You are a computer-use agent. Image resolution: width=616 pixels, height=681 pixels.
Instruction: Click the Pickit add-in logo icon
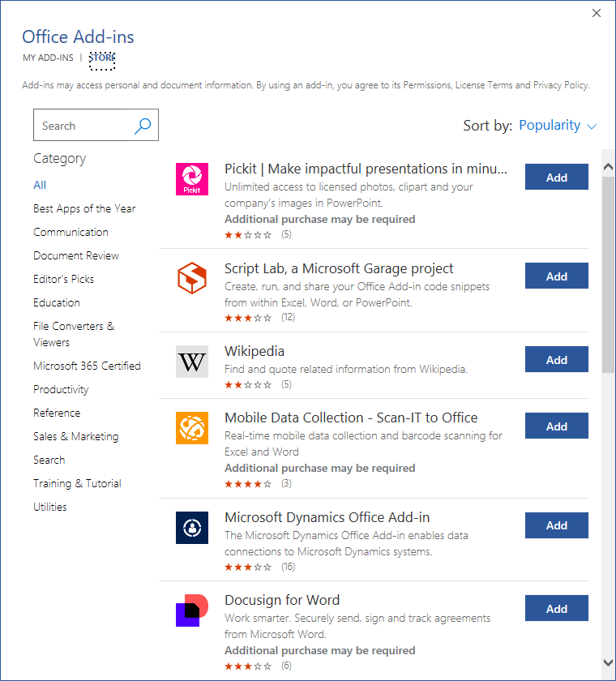click(192, 179)
